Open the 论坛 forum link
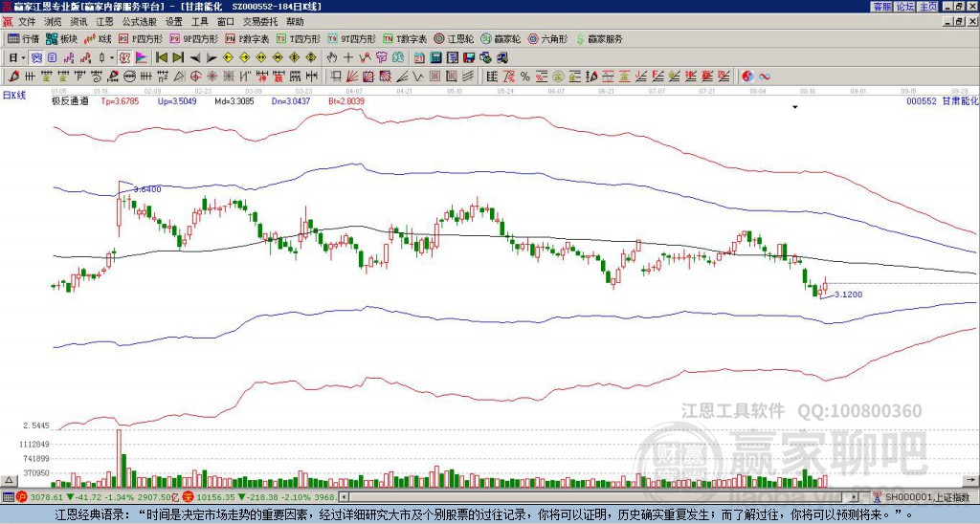The height and width of the screenshot is (524, 980). (x=904, y=7)
